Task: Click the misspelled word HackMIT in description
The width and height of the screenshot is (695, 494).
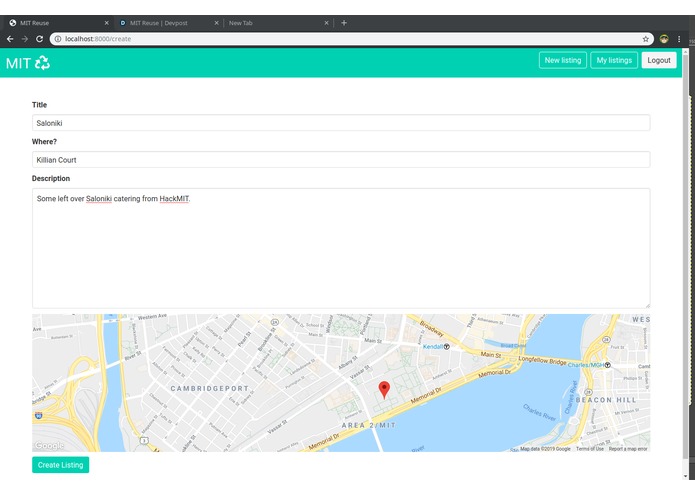Action: coord(174,198)
